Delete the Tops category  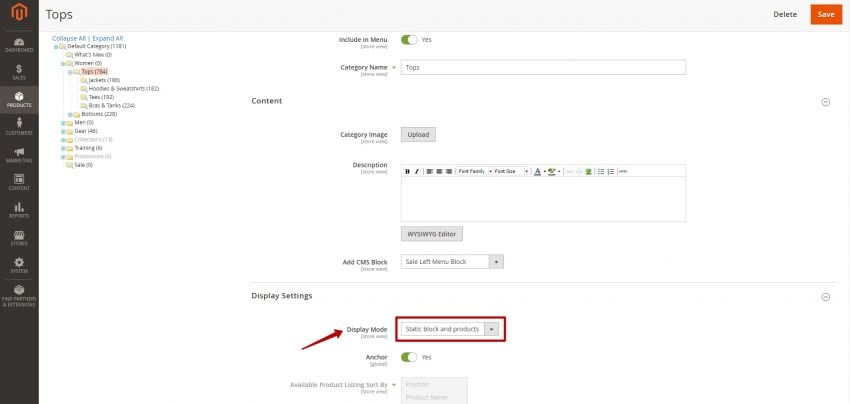(785, 15)
